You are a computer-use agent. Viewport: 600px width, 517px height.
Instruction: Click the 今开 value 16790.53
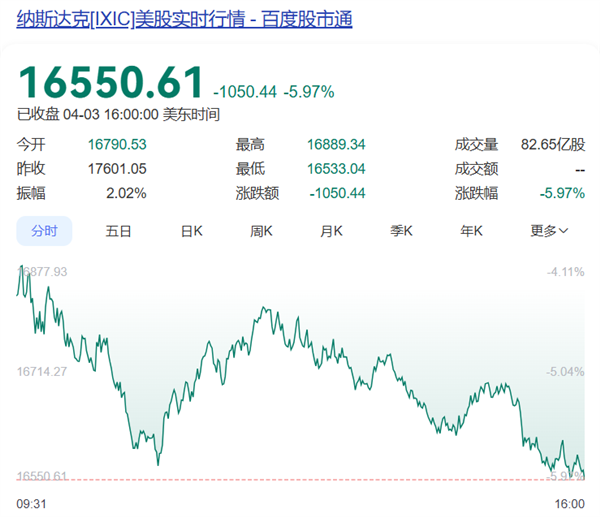point(117,145)
